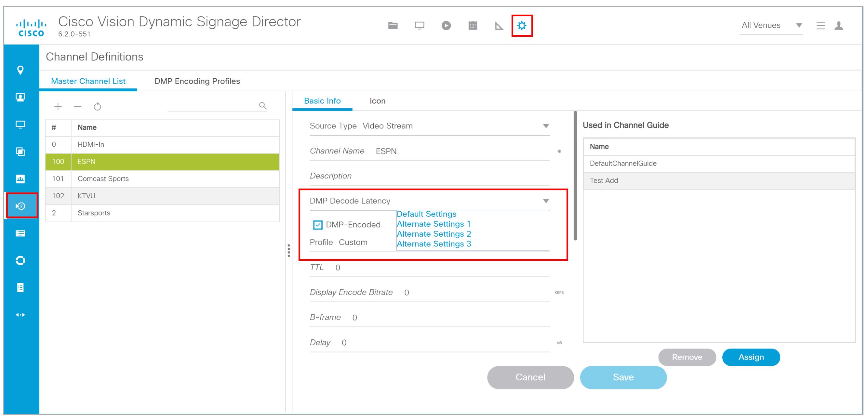This screenshot has height=420, width=868.
Task: Open the sidebar icon of monitor with person
Action: click(20, 97)
